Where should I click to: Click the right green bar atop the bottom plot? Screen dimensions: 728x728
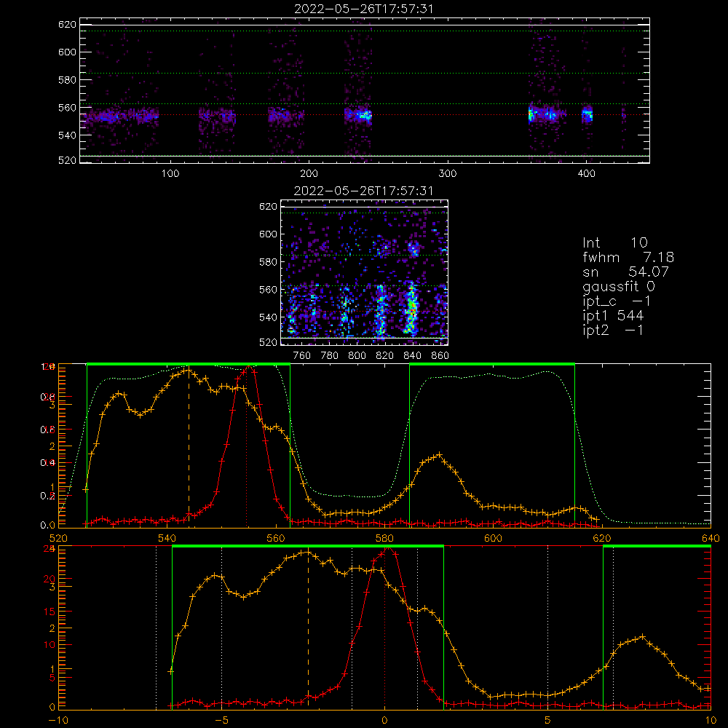657,547
